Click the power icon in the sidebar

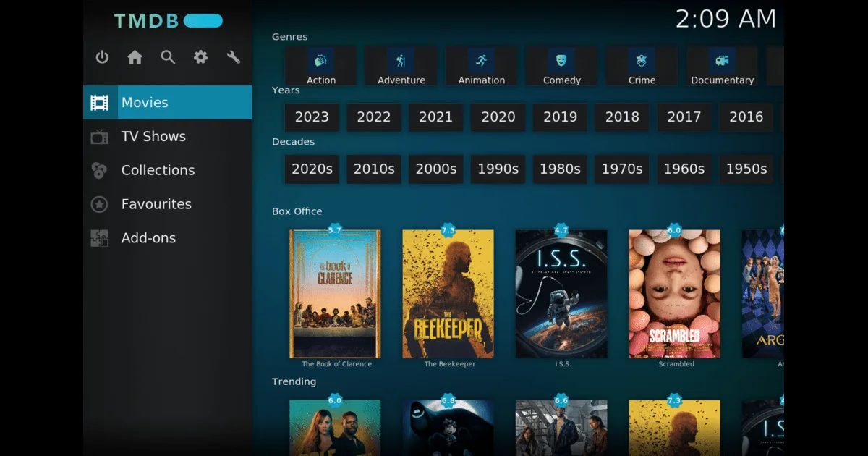101,57
